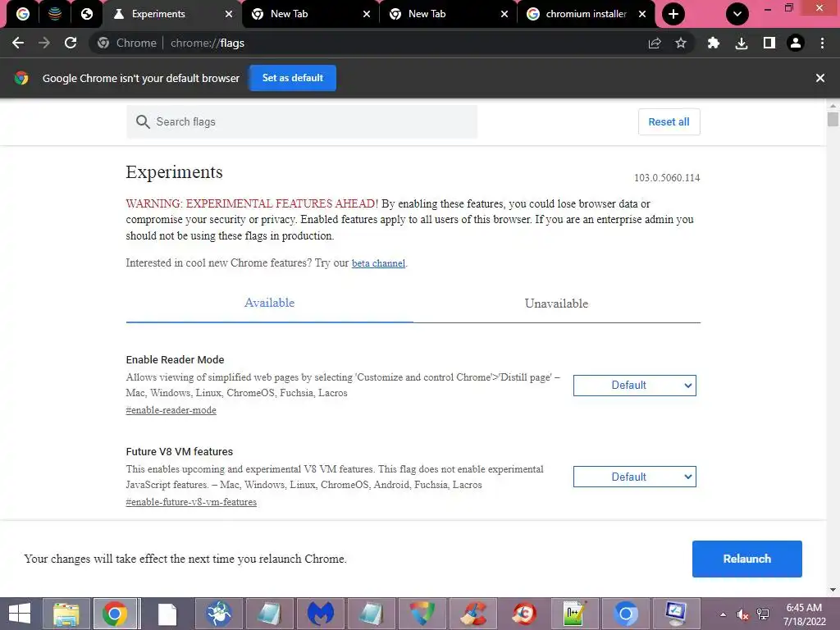840x630 pixels.
Task: Click the Future V8 VM features heading
Action: [179, 452]
